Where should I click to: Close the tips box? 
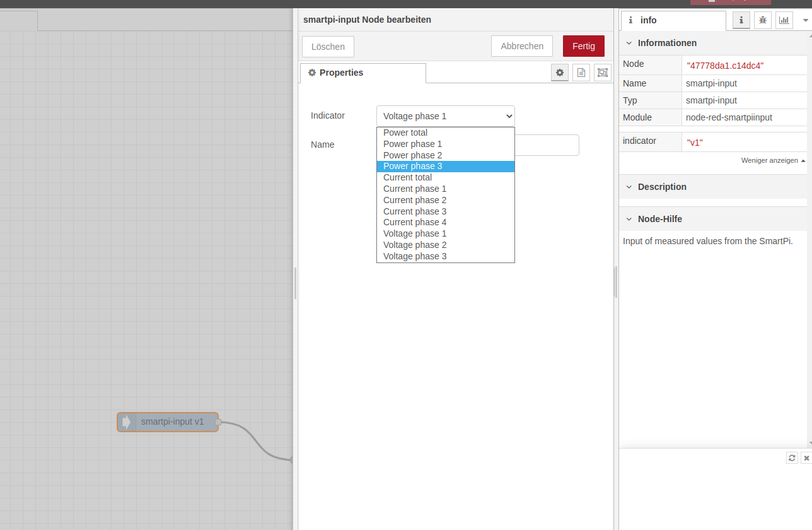coord(806,458)
